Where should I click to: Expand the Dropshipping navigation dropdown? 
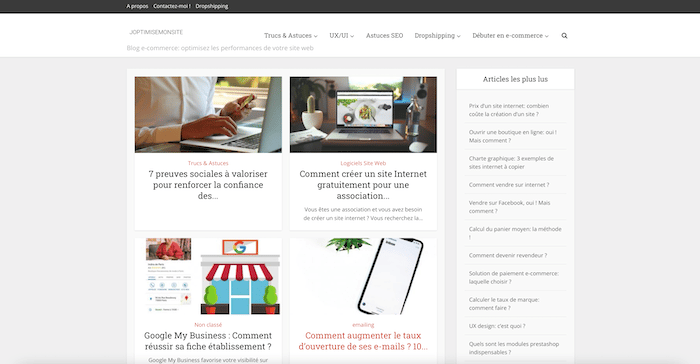click(x=437, y=36)
